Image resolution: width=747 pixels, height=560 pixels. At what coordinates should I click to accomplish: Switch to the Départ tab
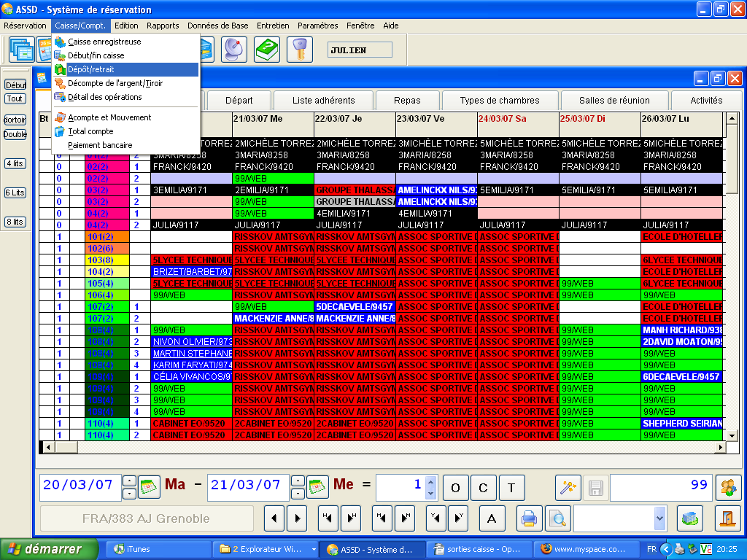tap(239, 101)
